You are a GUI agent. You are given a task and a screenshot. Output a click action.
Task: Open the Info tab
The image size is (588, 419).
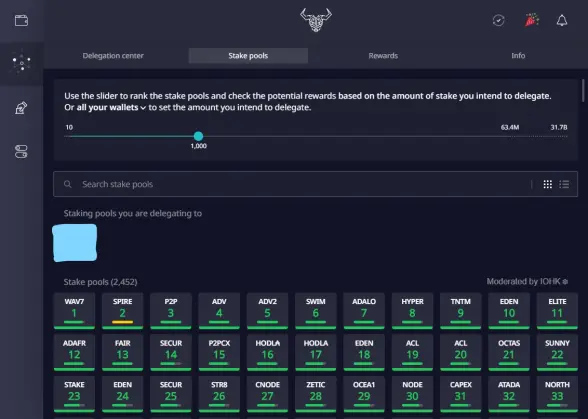(518, 56)
